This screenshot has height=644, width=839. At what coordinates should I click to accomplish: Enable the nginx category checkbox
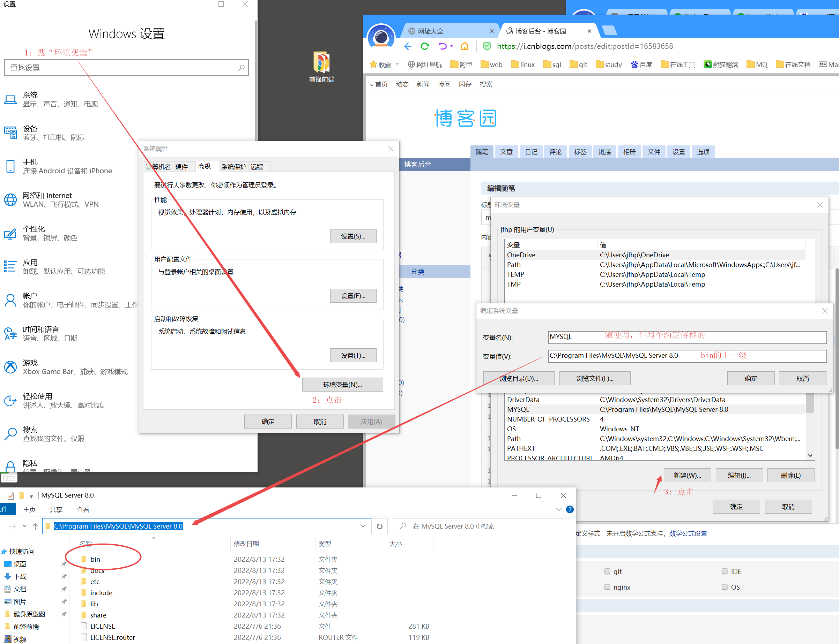[607, 587]
